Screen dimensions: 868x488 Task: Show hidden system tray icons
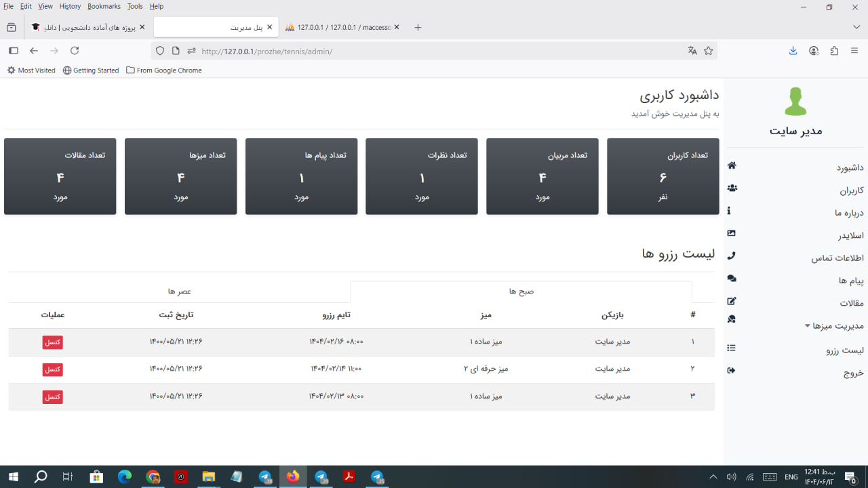tap(713, 477)
